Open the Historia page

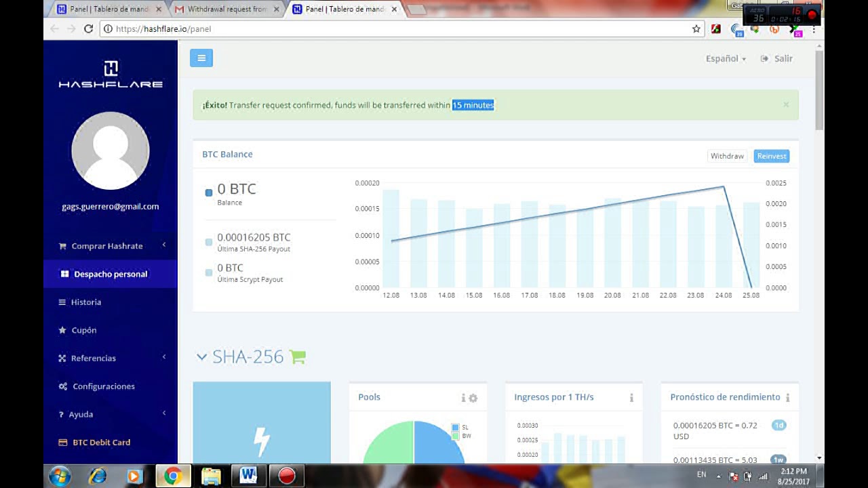click(x=86, y=302)
